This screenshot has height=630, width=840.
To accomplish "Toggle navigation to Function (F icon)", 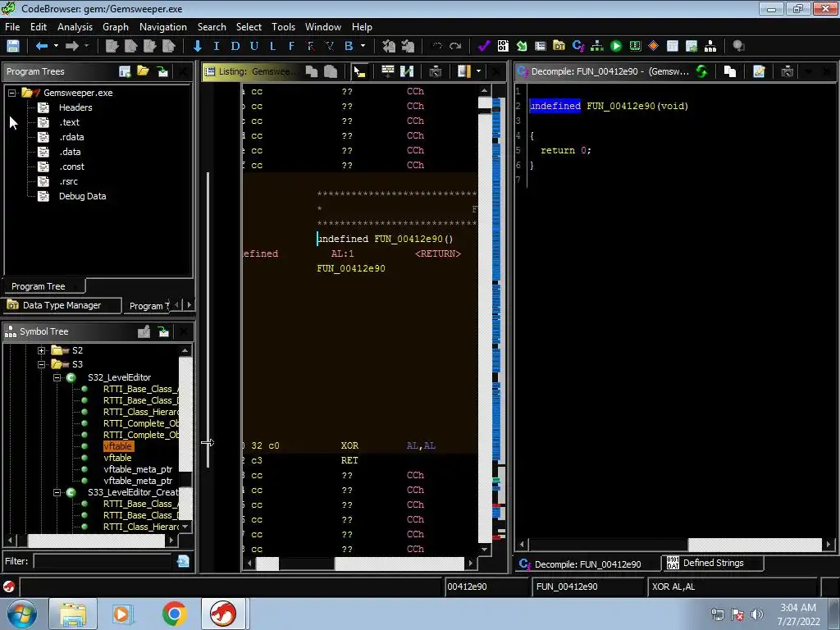I will coord(291,46).
